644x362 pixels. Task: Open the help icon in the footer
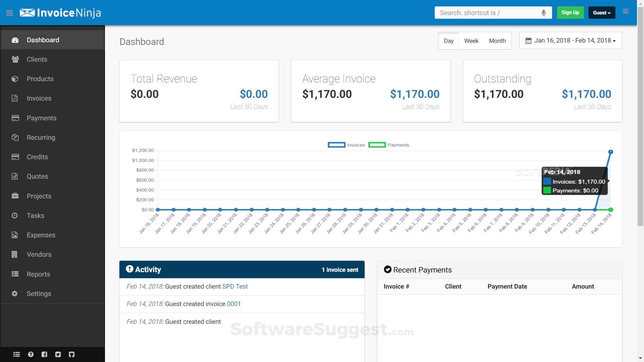click(31, 354)
